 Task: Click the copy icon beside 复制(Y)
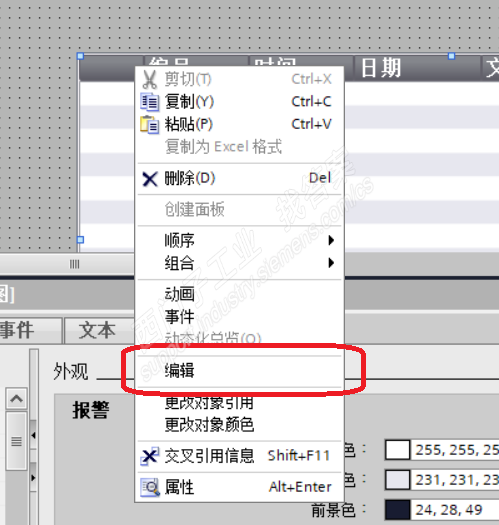coord(149,102)
